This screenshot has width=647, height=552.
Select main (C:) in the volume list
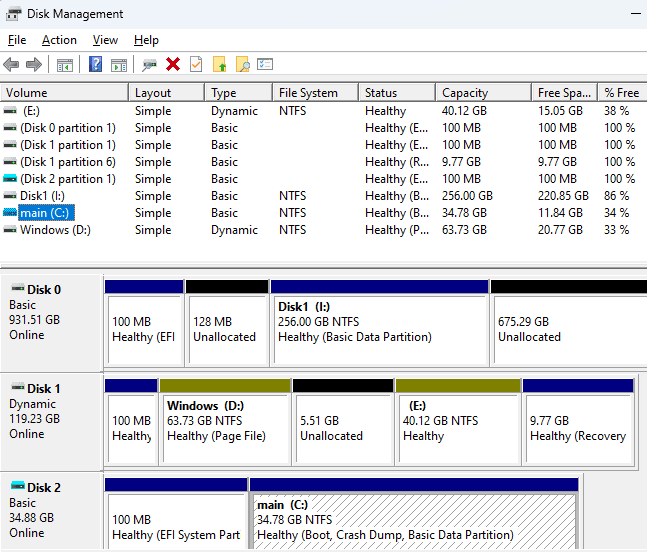45,213
